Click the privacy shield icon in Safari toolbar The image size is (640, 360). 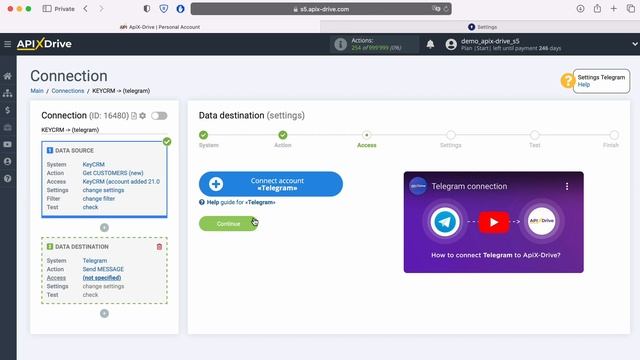(x=164, y=9)
